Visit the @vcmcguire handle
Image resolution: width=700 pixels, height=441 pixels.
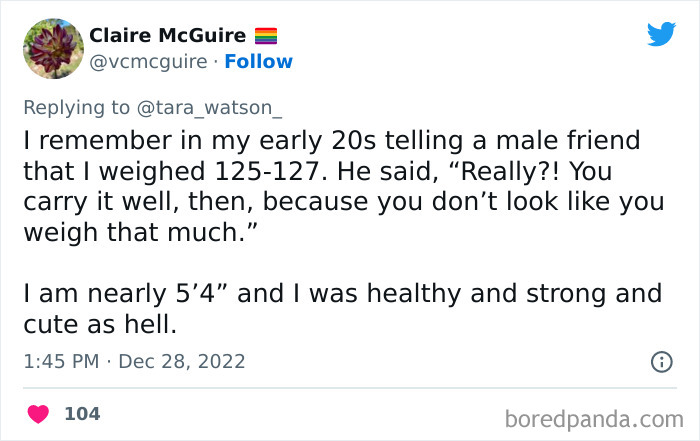[x=145, y=62]
